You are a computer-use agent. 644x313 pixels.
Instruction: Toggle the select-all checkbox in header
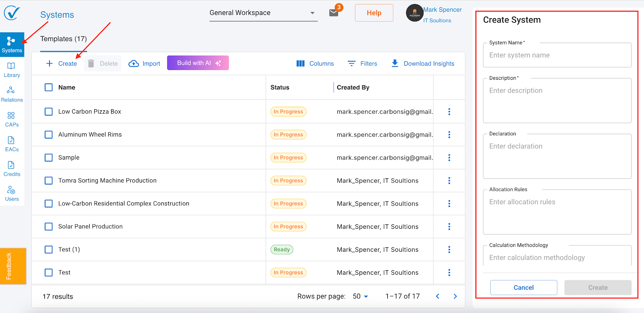pyautogui.click(x=49, y=87)
